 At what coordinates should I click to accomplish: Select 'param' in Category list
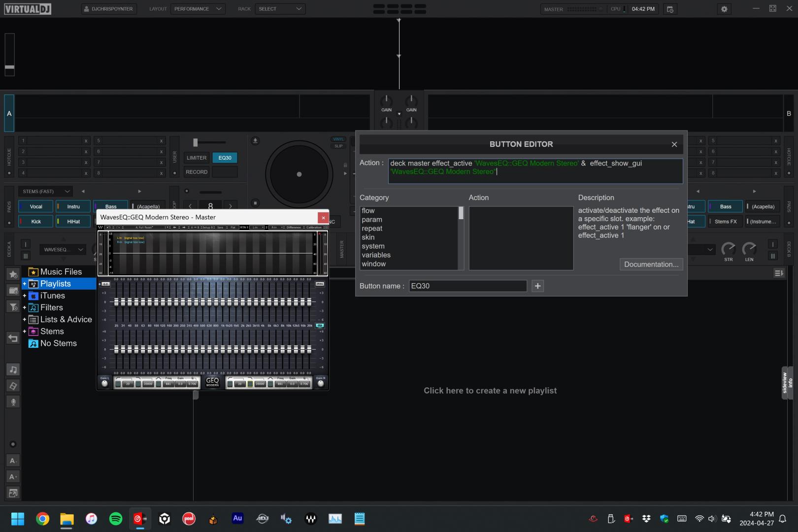point(372,220)
